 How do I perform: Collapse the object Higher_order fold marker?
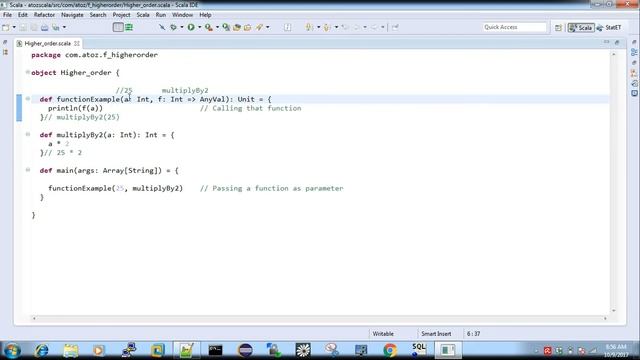(x=28, y=72)
